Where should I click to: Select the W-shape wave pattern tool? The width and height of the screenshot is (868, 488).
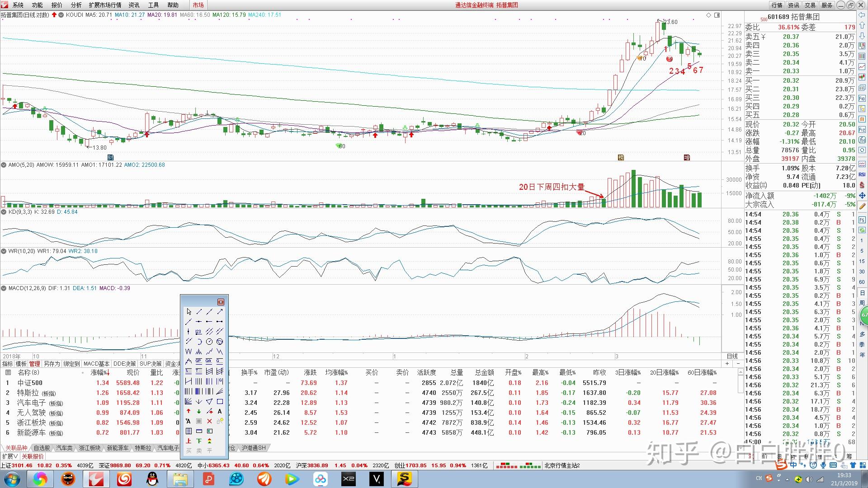pos(189,351)
